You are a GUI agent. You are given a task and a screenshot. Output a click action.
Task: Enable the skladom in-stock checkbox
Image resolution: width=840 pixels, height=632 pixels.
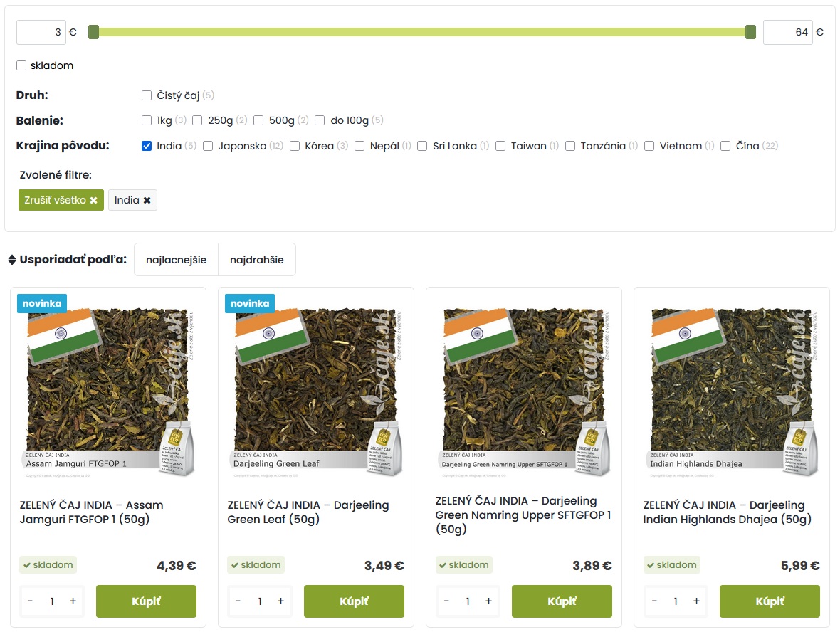coord(21,65)
